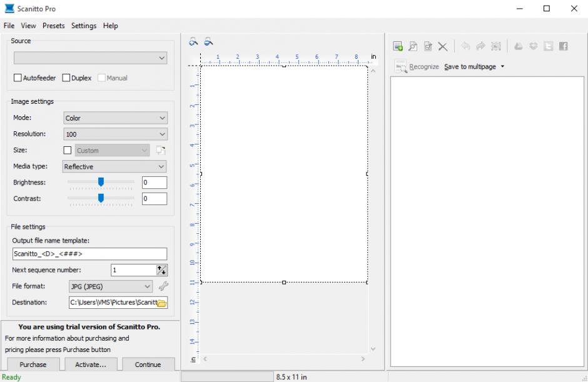The height and width of the screenshot is (382, 588).
Task: Open the Help menu
Action: 110,26
